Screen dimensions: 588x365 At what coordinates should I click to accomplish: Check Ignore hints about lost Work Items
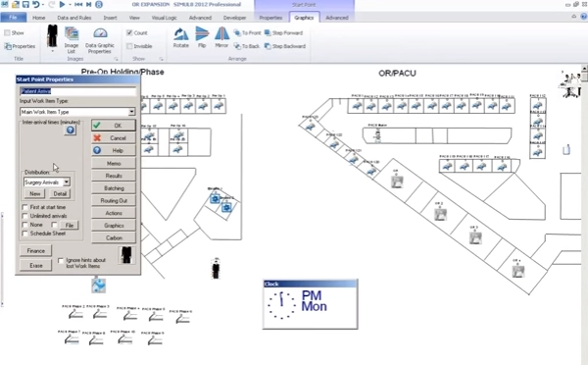(x=61, y=260)
